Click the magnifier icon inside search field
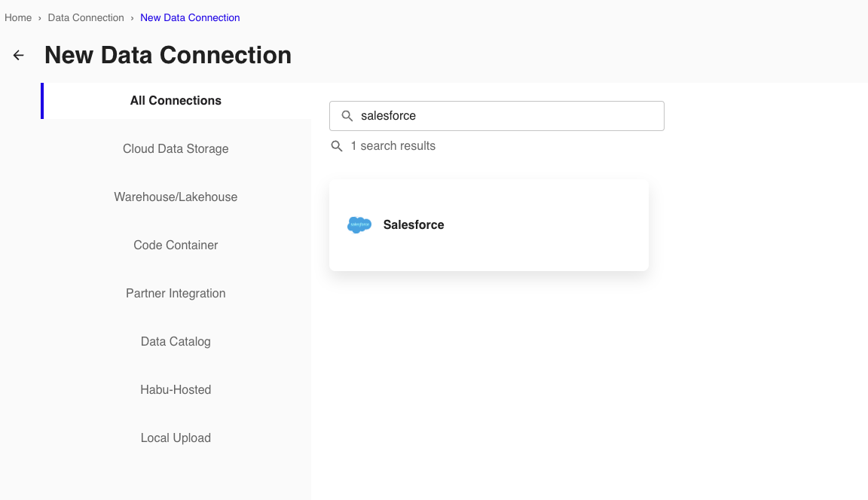Screen dimensions: 868x500 [x=347, y=116]
